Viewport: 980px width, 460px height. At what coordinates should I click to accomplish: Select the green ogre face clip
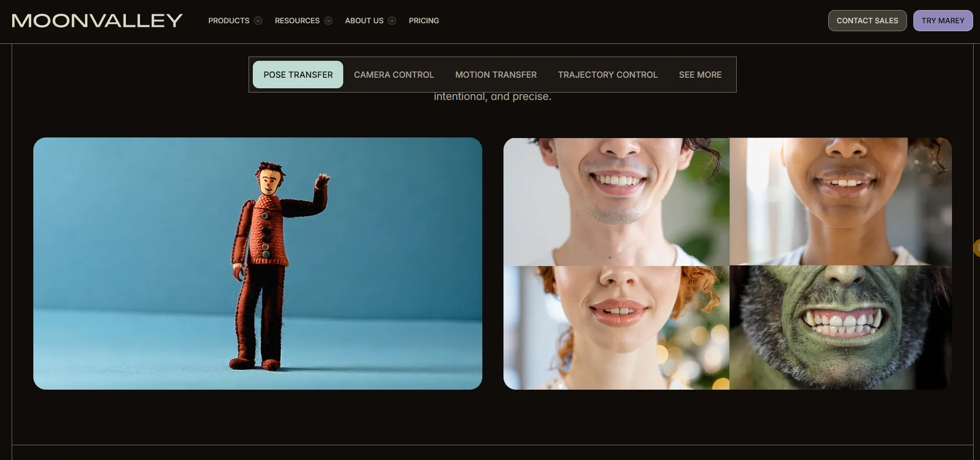[840, 327]
